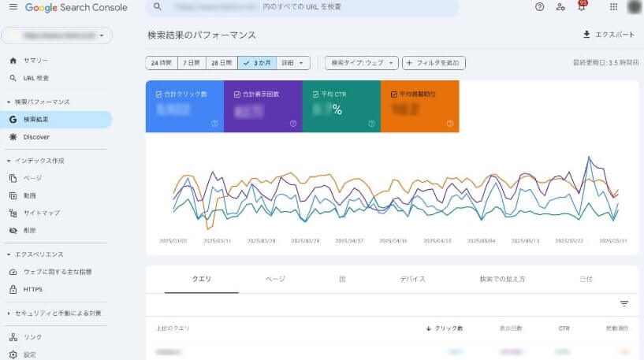The image size is (644, 360).
Task: Toggle the 平均掲載順位 checkbox
Action: click(x=394, y=95)
